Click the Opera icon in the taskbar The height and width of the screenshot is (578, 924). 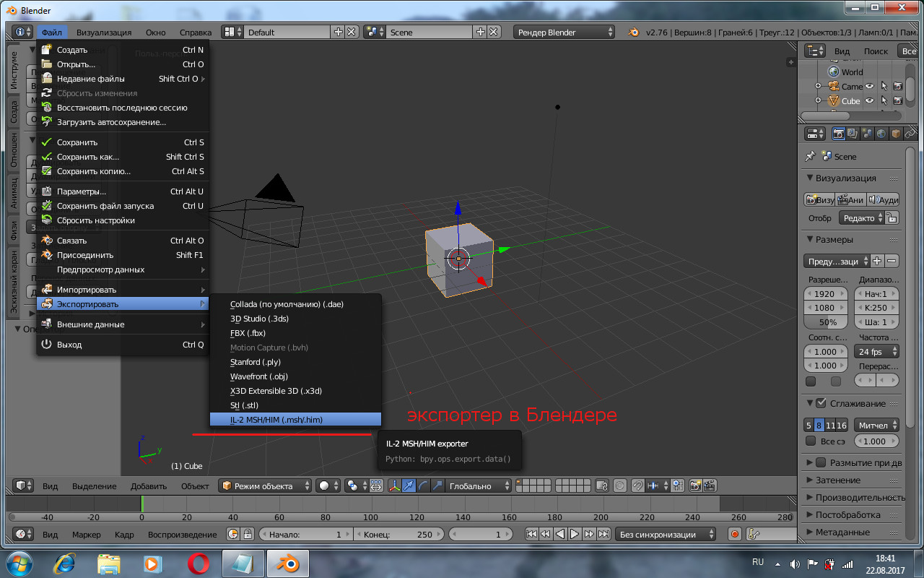pyautogui.click(x=199, y=562)
